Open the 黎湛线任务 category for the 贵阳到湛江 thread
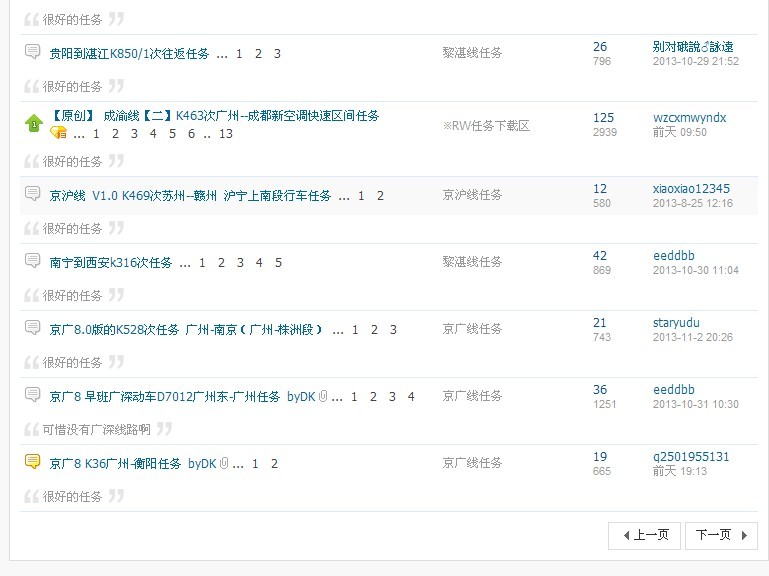 (472, 53)
